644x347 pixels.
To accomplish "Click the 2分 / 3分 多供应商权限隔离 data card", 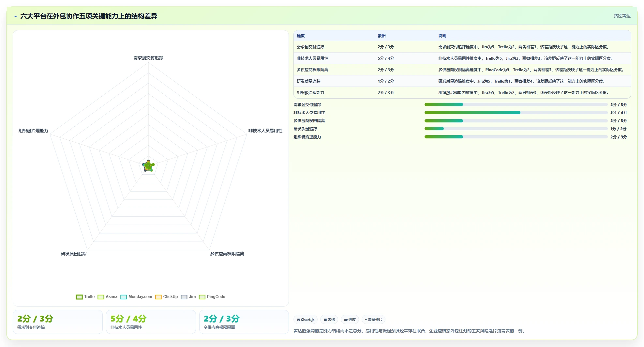I will 244,322.
